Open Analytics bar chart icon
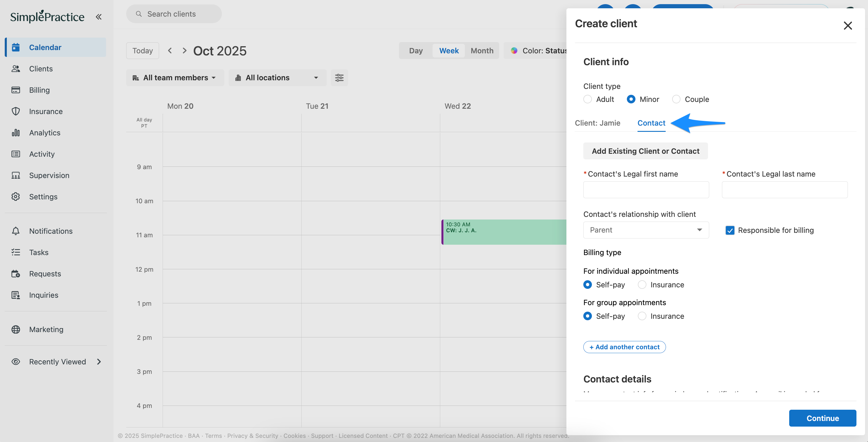 tap(15, 133)
